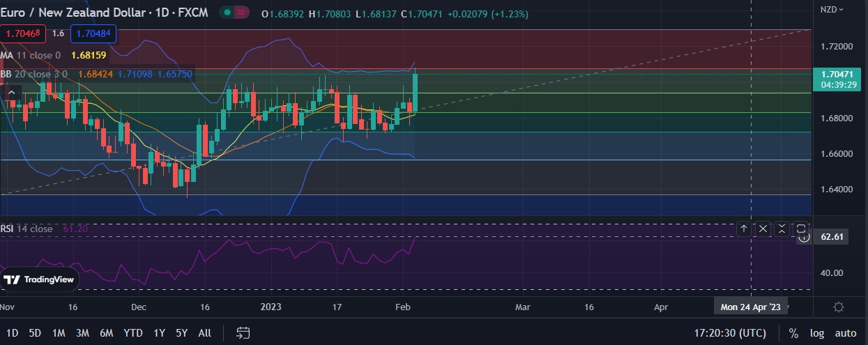Image resolution: width=868 pixels, height=345 pixels.
Task: Maximize the RSI pane
Action: pyautogui.click(x=801, y=229)
